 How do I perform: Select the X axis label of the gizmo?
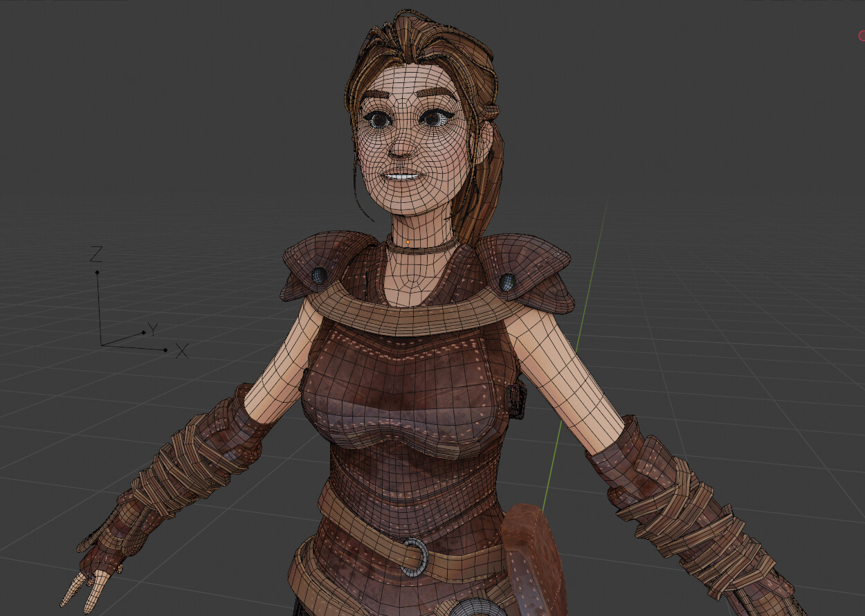[182, 352]
